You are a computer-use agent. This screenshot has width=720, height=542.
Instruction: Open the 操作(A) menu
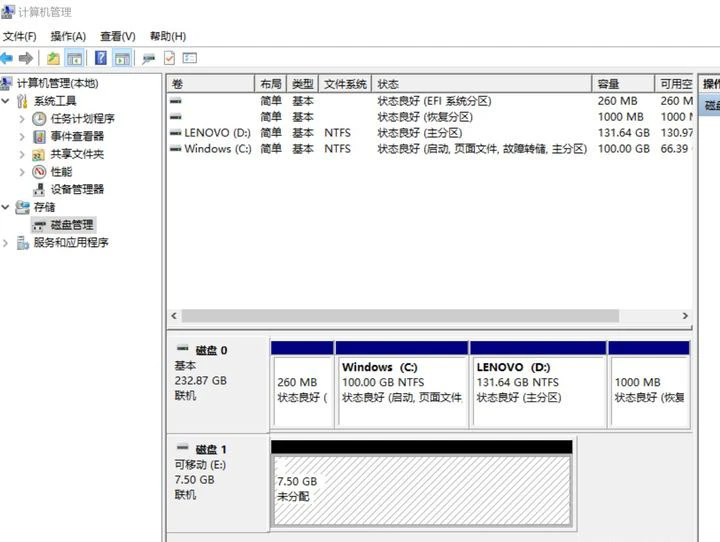[68, 36]
